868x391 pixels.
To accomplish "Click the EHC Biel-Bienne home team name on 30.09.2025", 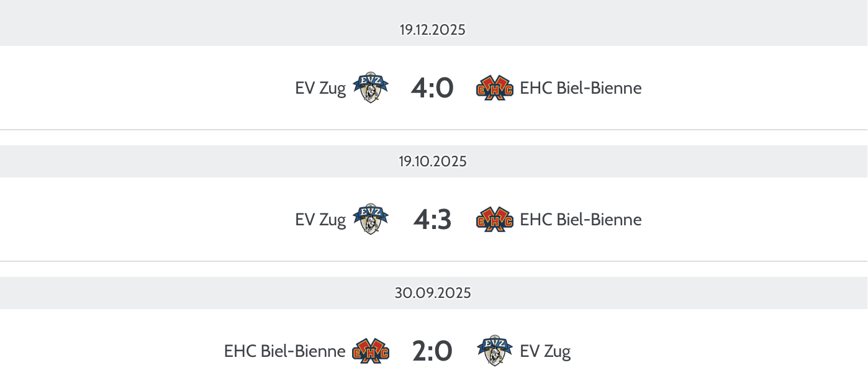I will click(x=284, y=351).
